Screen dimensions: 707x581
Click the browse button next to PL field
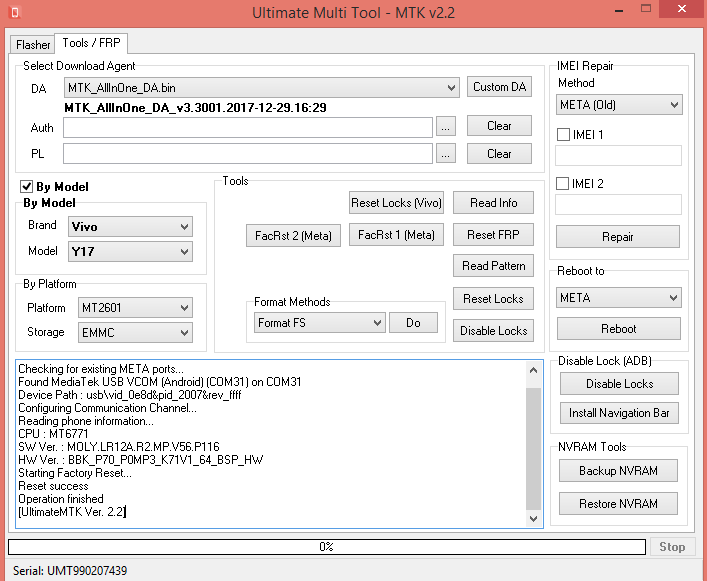point(446,154)
